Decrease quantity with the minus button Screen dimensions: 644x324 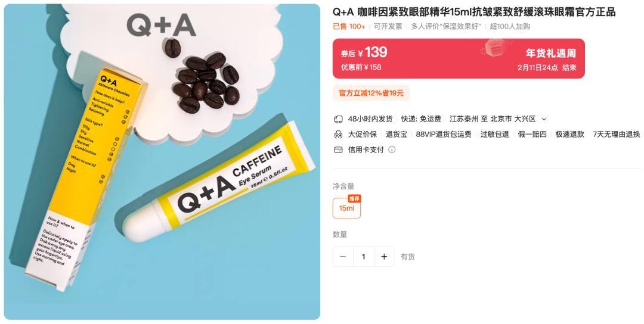tap(343, 257)
